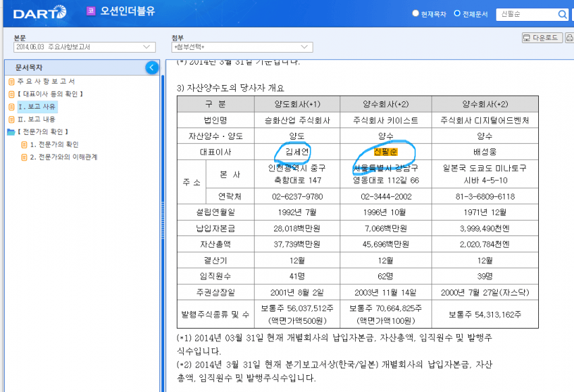The image size is (574, 392).
Task: Click the cell 28,018백만원
Action: click(x=297, y=229)
